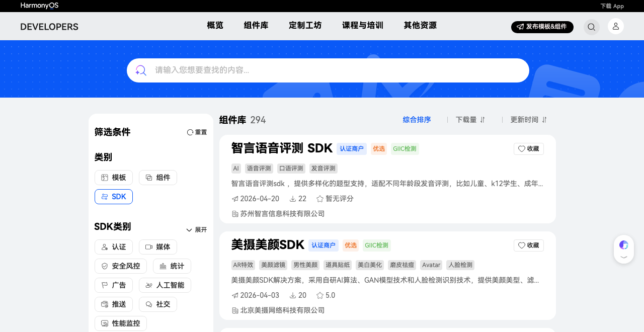Screen dimensions: 644x332
Task: Open the 组件库 menu item
Action: pyautogui.click(x=256, y=26)
